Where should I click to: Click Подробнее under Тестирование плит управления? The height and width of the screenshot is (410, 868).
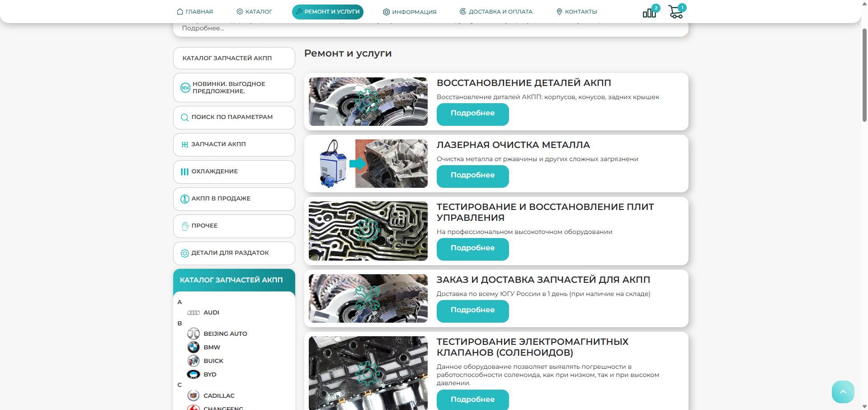point(473,249)
